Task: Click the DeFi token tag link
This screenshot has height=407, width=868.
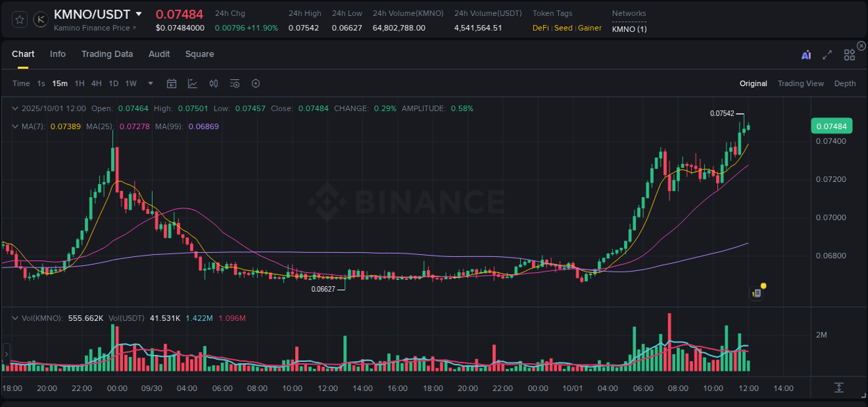Action: point(540,28)
